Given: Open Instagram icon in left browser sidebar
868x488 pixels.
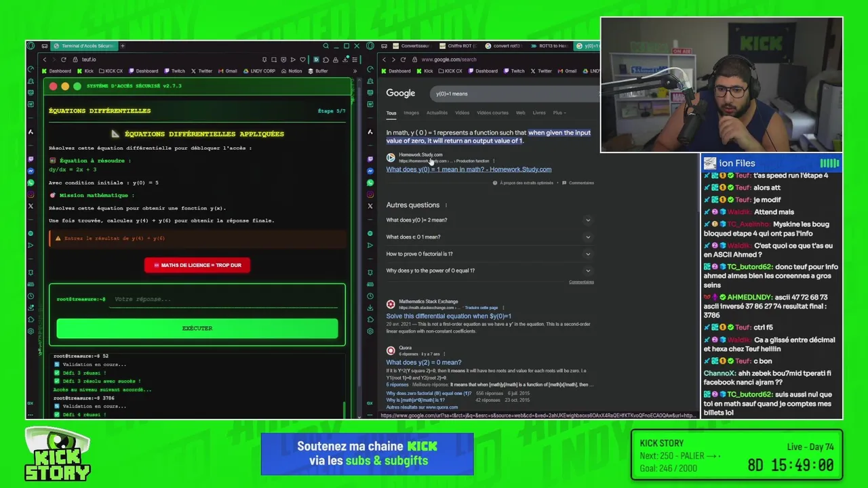Looking at the screenshot, I should pyautogui.click(x=31, y=194).
